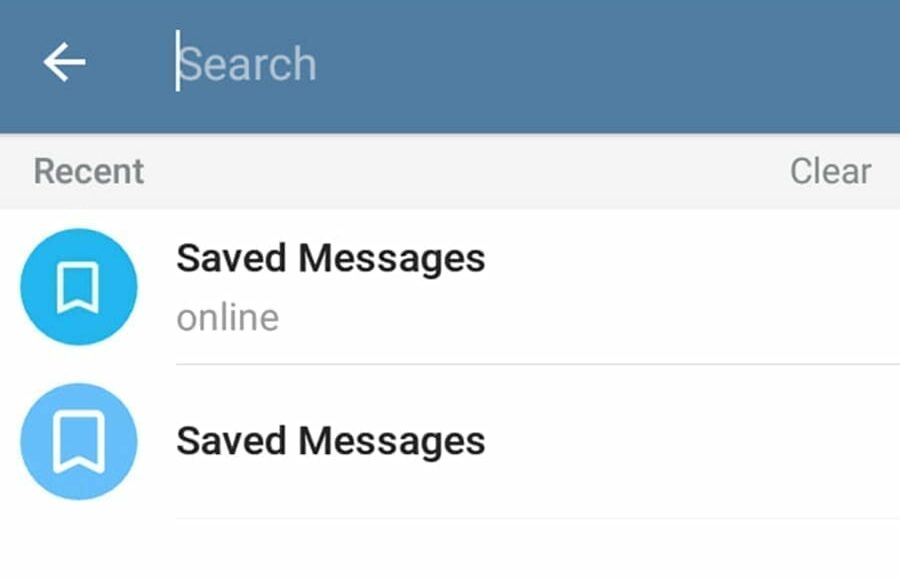Place the cursor on the Search placeholder text
Viewport: 900px width, 580px height.
click(x=248, y=64)
